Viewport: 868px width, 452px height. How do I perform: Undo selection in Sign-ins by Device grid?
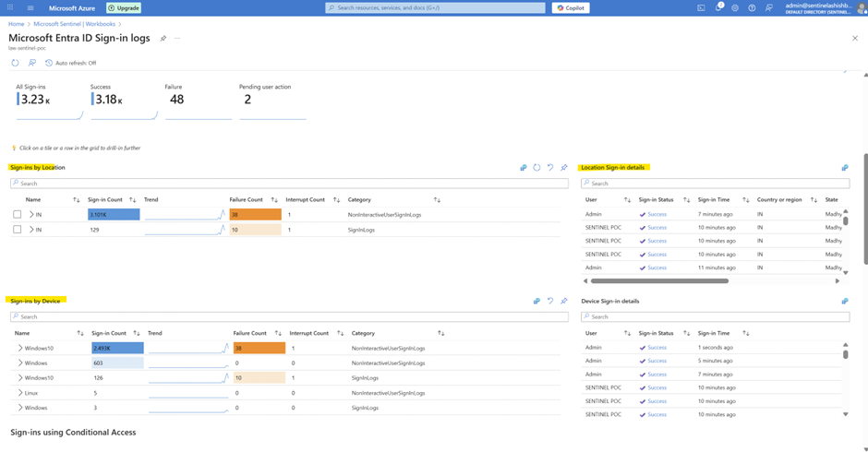[x=550, y=301]
